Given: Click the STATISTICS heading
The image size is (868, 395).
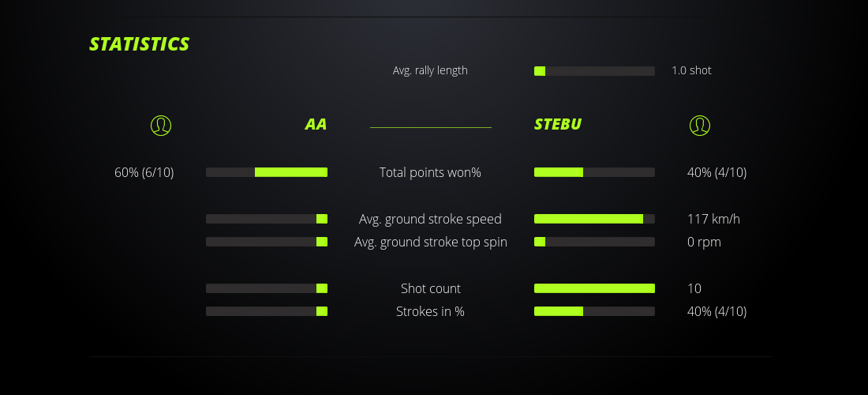Looking at the screenshot, I should pyautogui.click(x=140, y=44).
